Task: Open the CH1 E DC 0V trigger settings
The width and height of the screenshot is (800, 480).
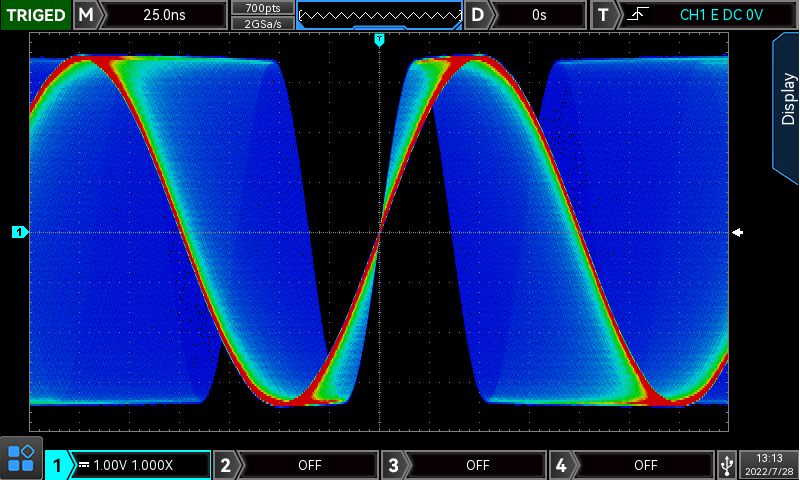Action: [720, 15]
